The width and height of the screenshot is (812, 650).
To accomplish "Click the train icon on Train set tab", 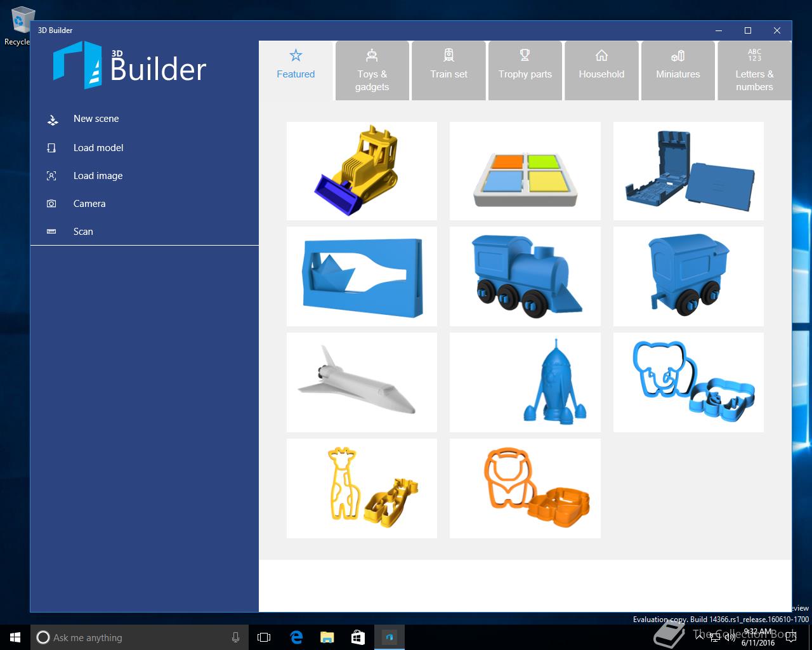I will click(449, 55).
